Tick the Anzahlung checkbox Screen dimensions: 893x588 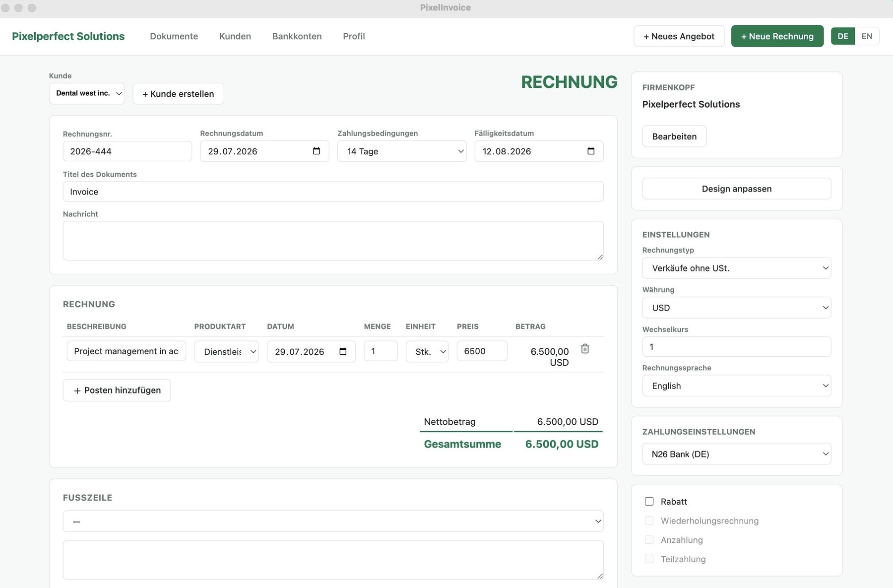pyautogui.click(x=649, y=539)
